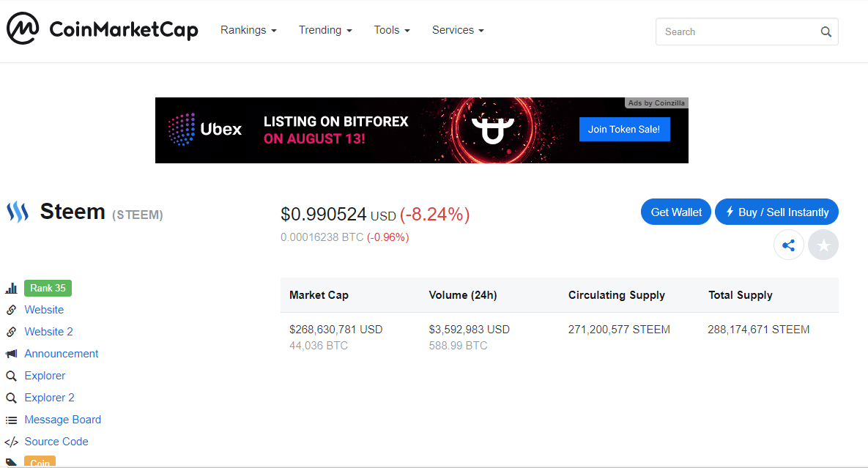
Task: Open the Website link
Action: [44, 310]
